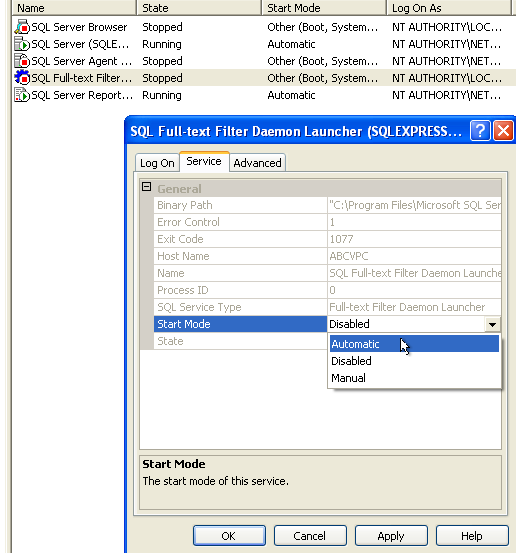Click Automatic start mode of SQL Server (SQLE row
The image size is (516, 553).
click(x=291, y=44)
